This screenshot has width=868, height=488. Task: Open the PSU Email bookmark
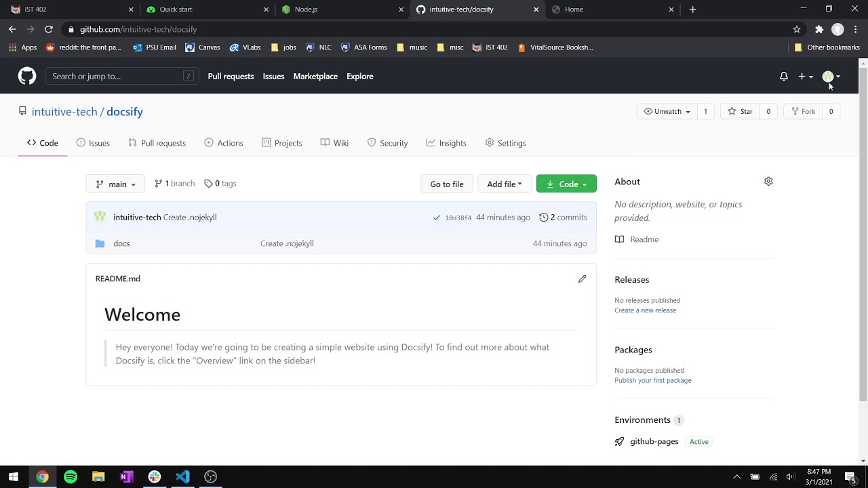155,47
